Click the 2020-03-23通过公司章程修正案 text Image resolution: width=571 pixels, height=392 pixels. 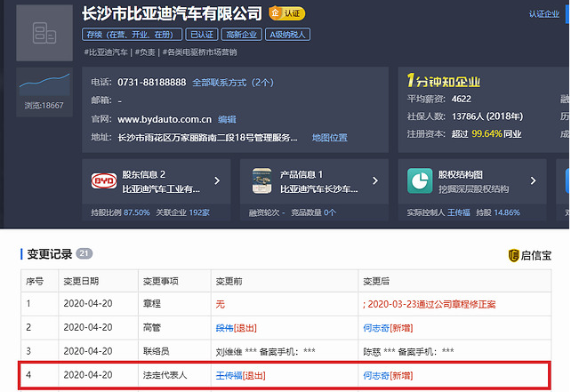point(431,304)
